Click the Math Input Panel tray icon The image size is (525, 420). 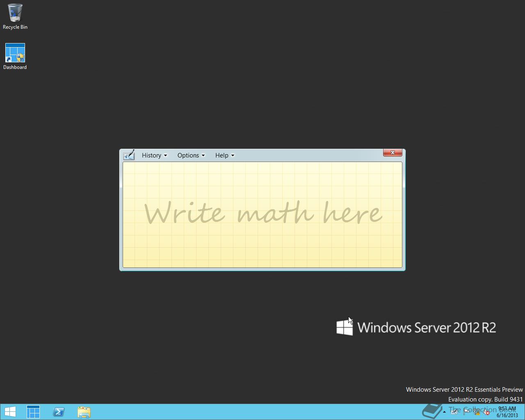tap(454, 412)
